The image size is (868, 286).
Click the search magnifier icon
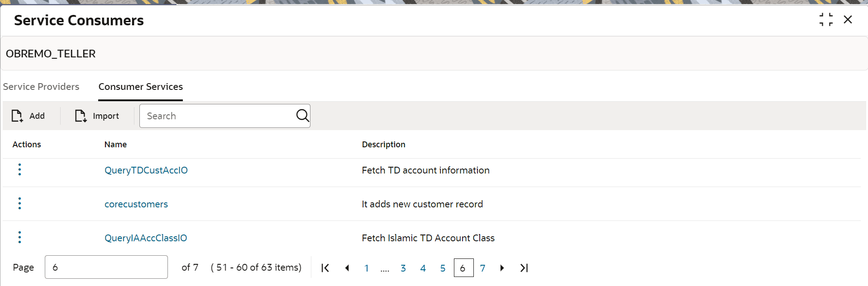coord(302,116)
